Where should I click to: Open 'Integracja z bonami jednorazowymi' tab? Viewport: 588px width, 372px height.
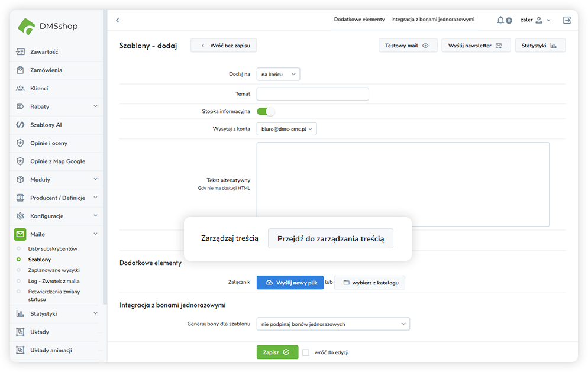432,20
